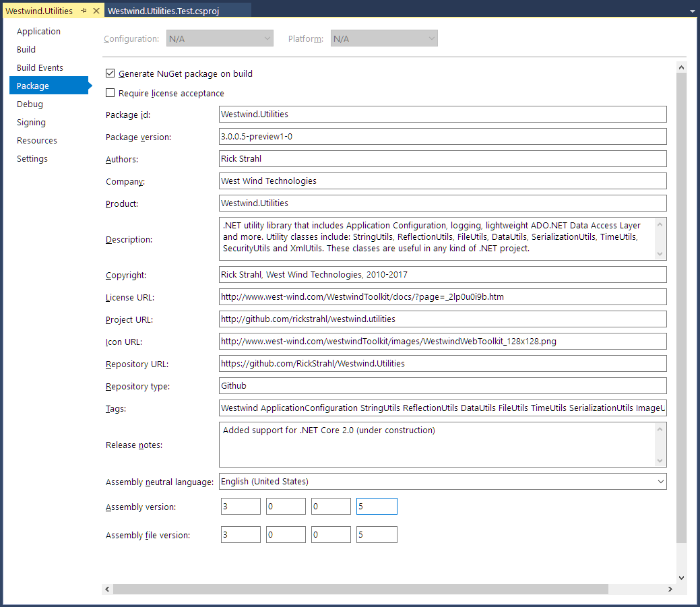
Task: Click Assembly file version minor field
Action: pos(286,535)
